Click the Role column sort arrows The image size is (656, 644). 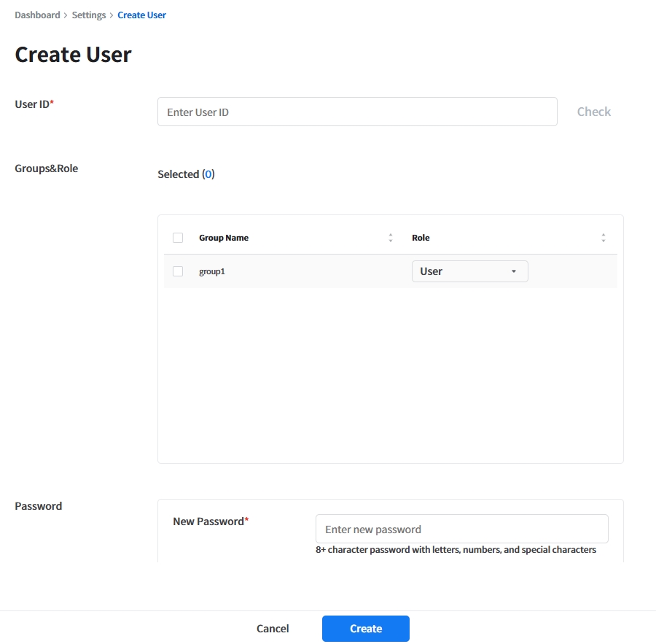pos(603,238)
